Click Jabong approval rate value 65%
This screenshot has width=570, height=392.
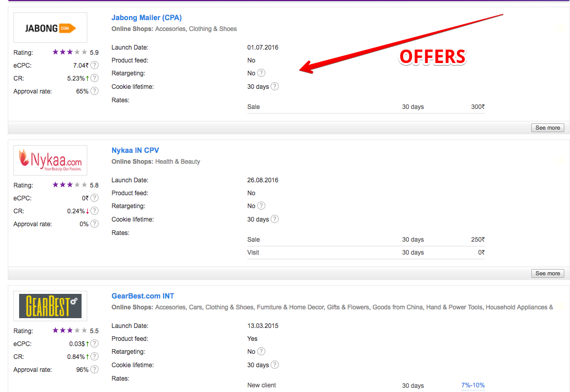tap(82, 91)
